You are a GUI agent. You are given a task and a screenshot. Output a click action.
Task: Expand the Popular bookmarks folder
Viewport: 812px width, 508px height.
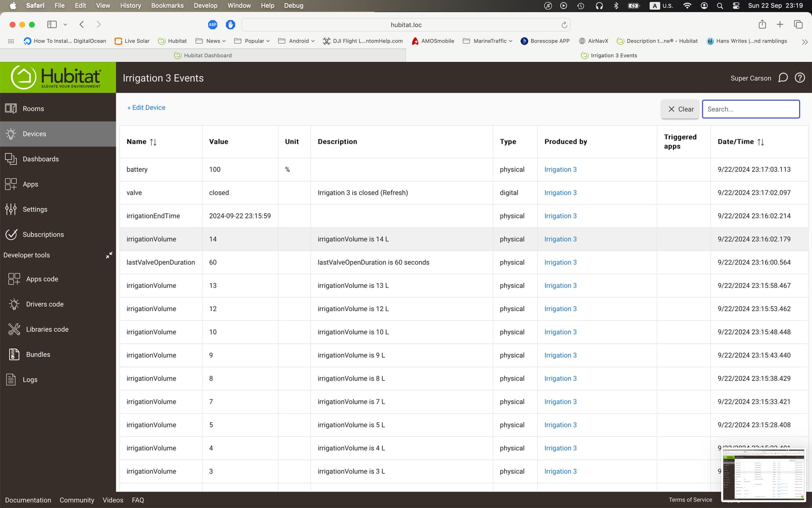(252, 41)
